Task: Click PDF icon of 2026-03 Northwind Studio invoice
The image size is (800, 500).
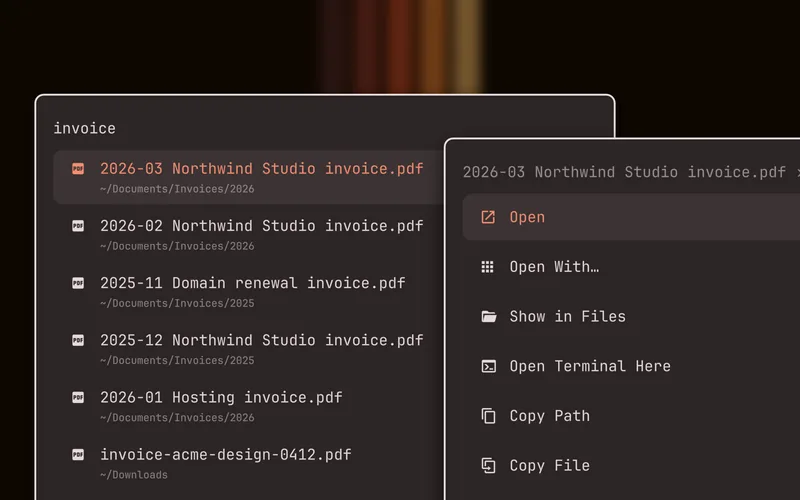Action: (x=78, y=168)
